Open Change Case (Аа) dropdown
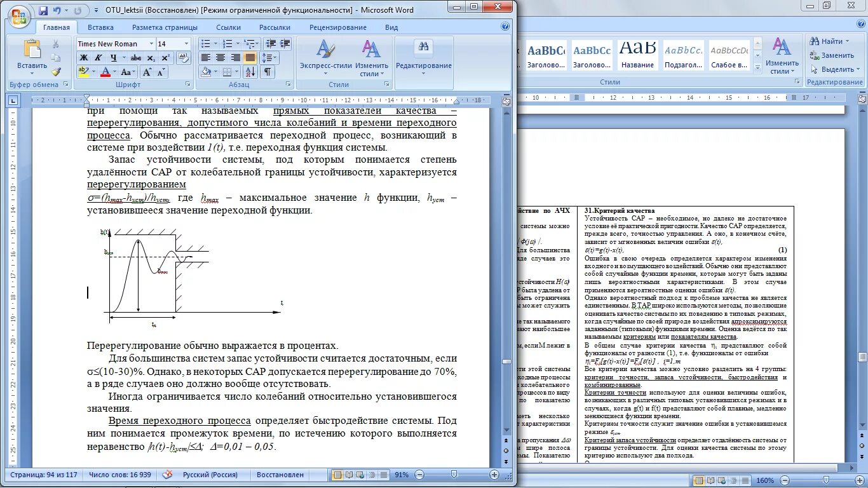Image resolution: width=868 pixels, height=488 pixels. click(x=129, y=72)
